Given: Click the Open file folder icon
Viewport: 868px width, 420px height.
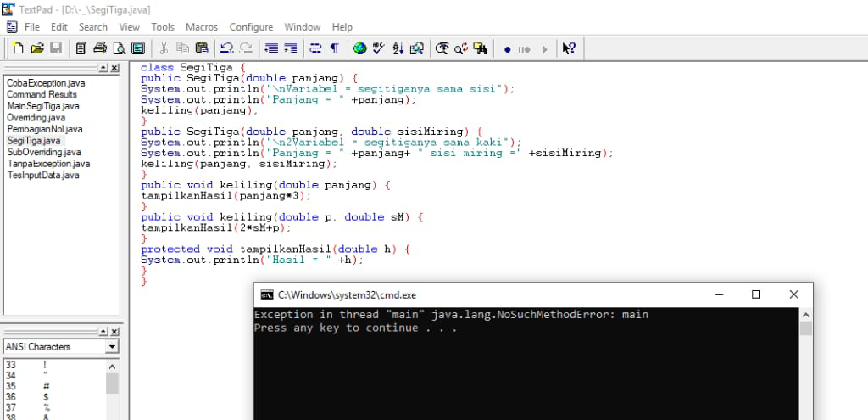Looking at the screenshot, I should [37, 48].
